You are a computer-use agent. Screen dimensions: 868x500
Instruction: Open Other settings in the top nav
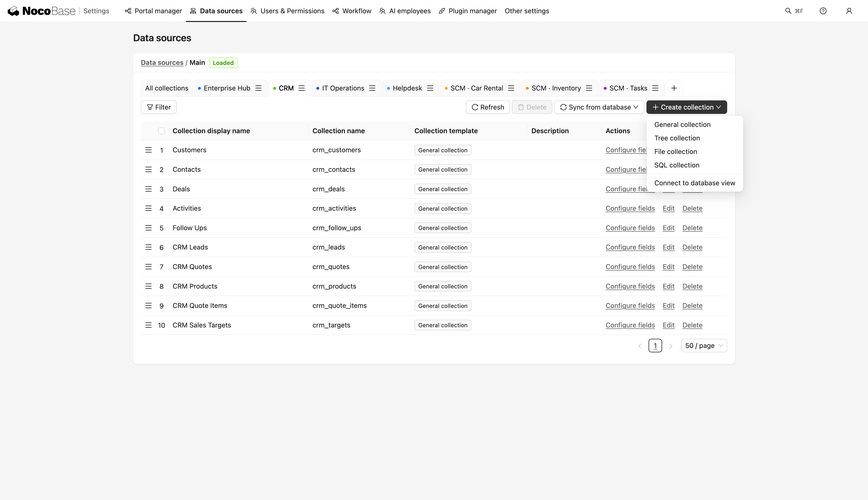527,11
